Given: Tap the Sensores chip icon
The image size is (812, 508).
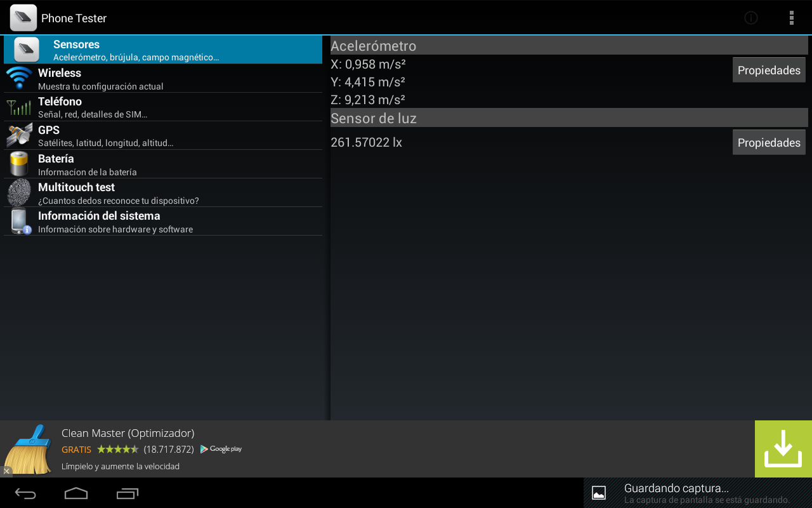Looking at the screenshot, I should point(27,50).
